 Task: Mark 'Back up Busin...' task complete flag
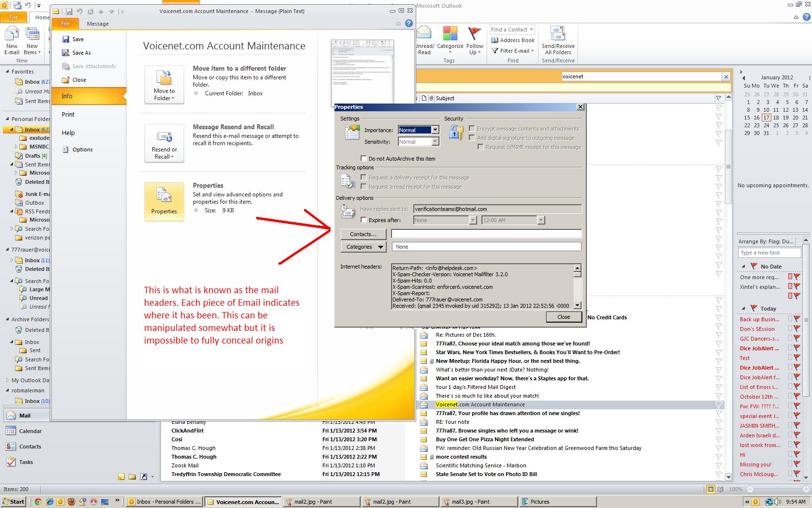797,319
